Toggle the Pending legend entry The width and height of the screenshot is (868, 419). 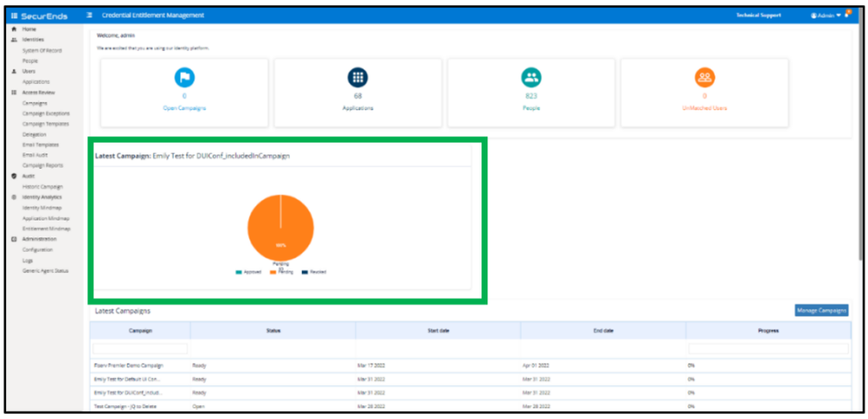tap(279, 271)
